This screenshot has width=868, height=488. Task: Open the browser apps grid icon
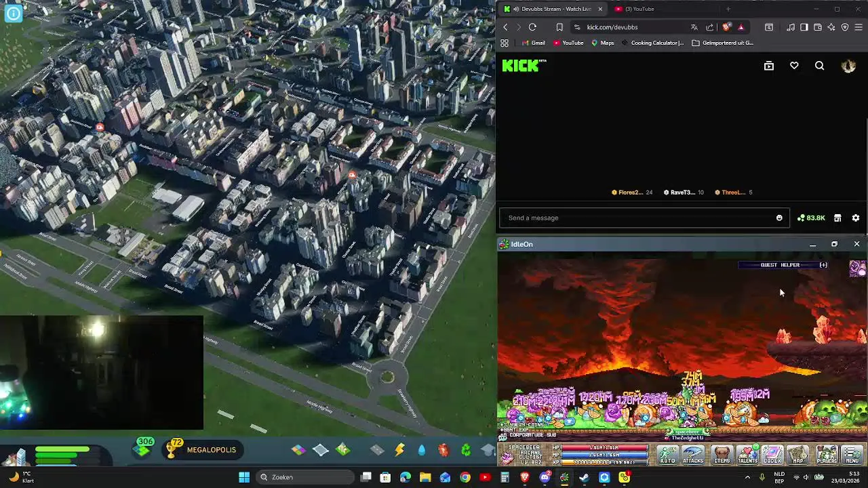(x=505, y=43)
